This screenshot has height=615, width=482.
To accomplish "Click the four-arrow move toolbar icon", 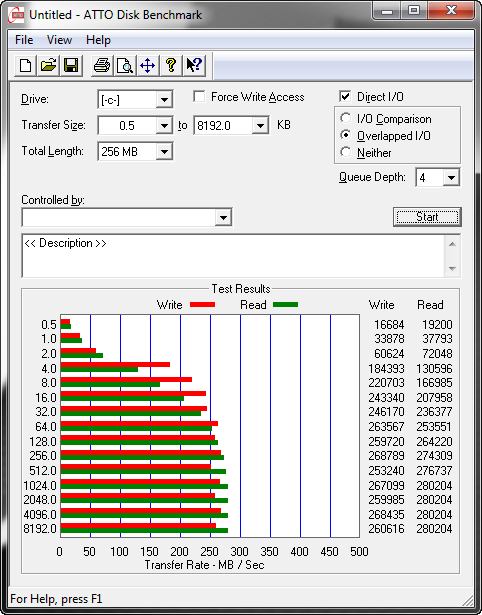I will (147, 65).
